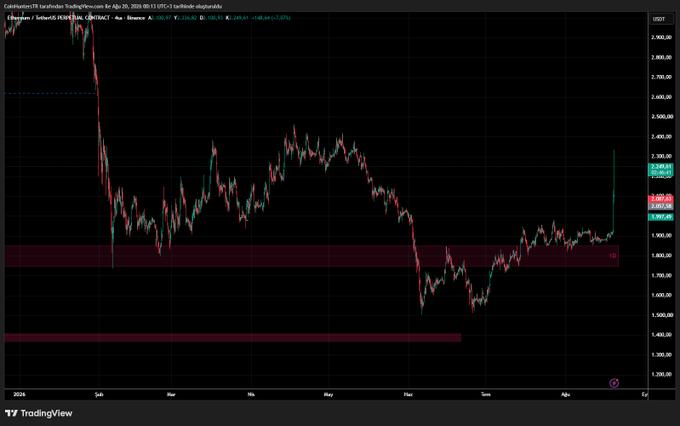Image resolution: width=680 pixels, height=426 pixels.
Task: Click the 2.700,00 price axis label
Action: [661, 77]
